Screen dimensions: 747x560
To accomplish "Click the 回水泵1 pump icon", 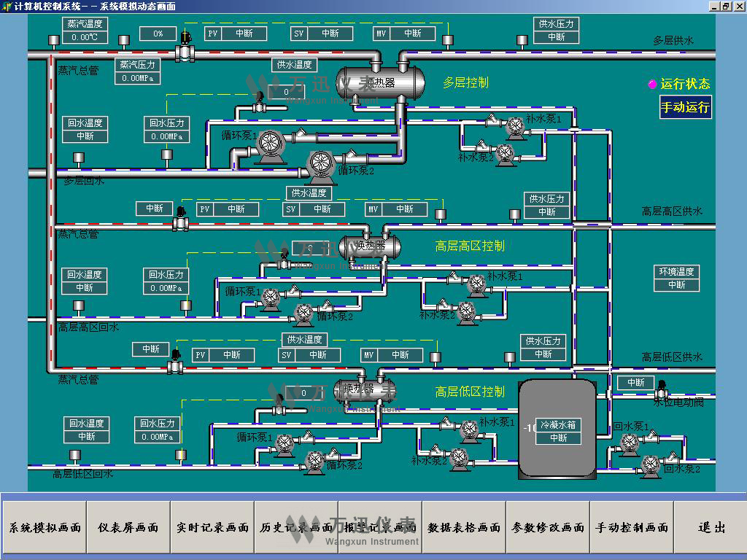I will (x=629, y=442).
